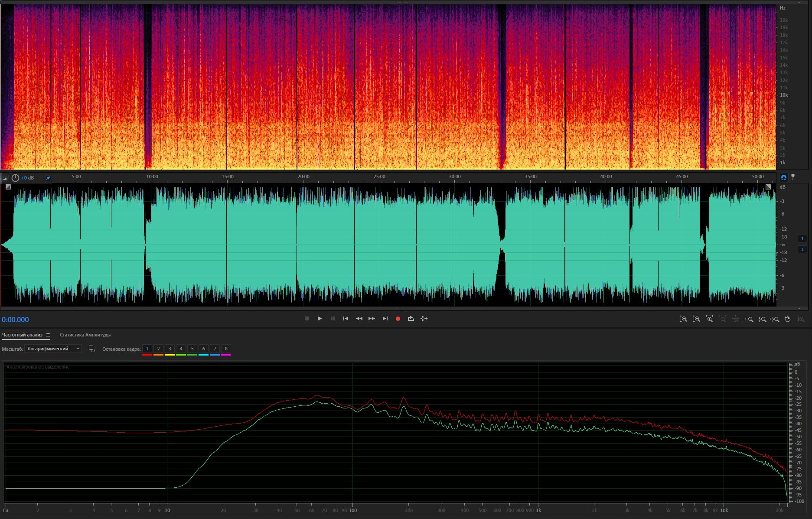Toggle right channel 2 enable button

pos(802,249)
